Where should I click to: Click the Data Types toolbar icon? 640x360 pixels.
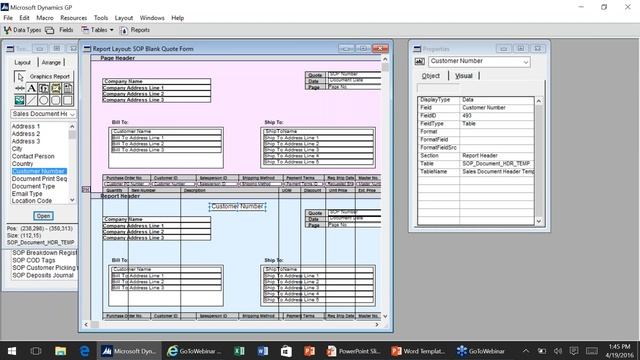tap(8, 30)
